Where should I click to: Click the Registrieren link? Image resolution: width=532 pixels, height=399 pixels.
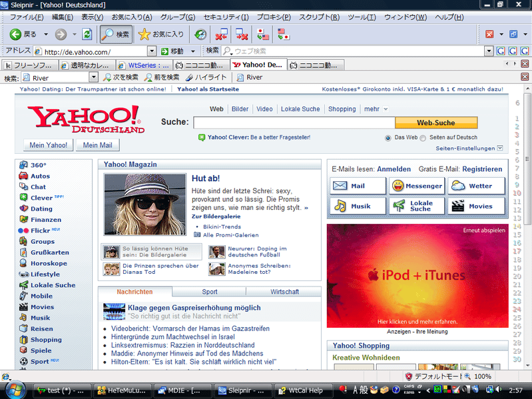482,169
